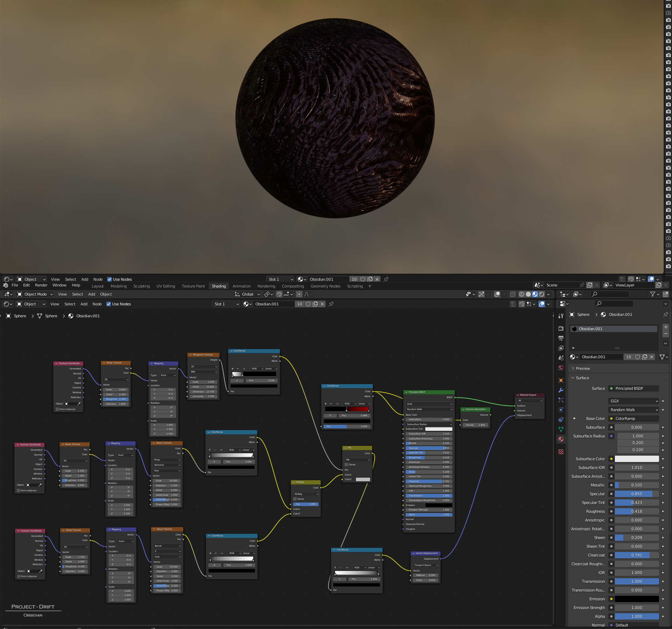Viewport: 672px width, 629px height.
Task: Open the World properties tab icon
Action: pos(561,368)
